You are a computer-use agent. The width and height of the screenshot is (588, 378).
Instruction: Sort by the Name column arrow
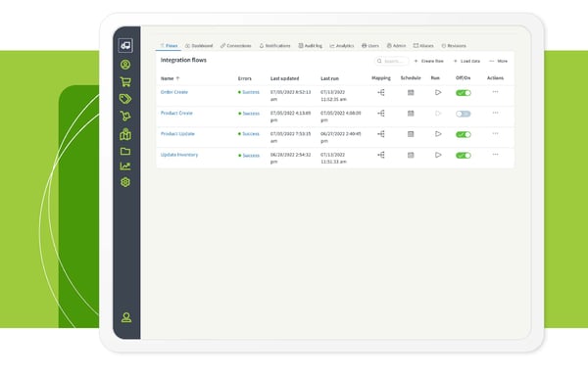pyautogui.click(x=177, y=78)
